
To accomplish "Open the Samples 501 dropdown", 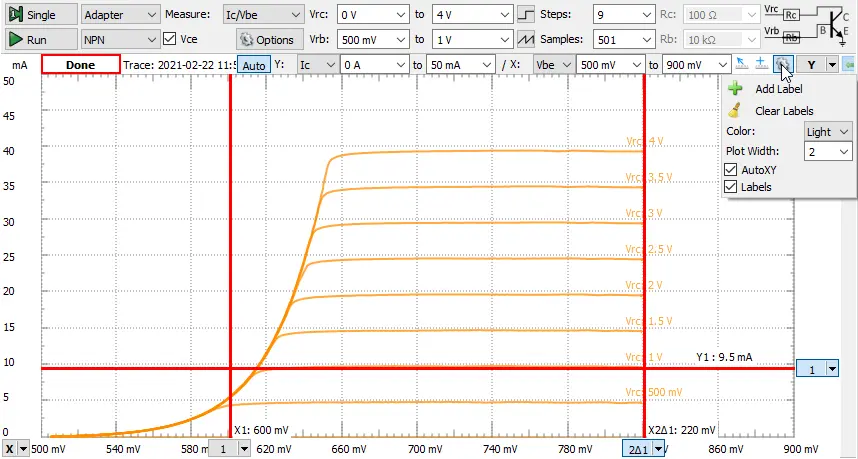I will (x=624, y=39).
